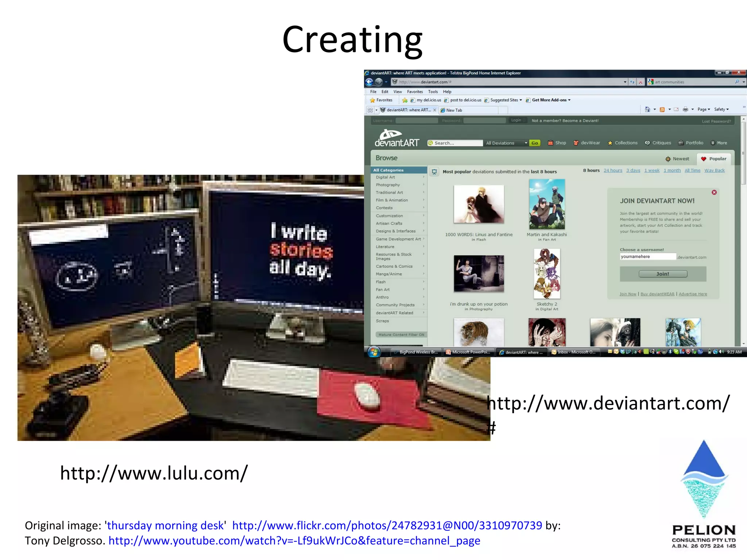Open the Martin and Kakashi thumbnail
Screen dimensions: 747x560
(x=547, y=204)
